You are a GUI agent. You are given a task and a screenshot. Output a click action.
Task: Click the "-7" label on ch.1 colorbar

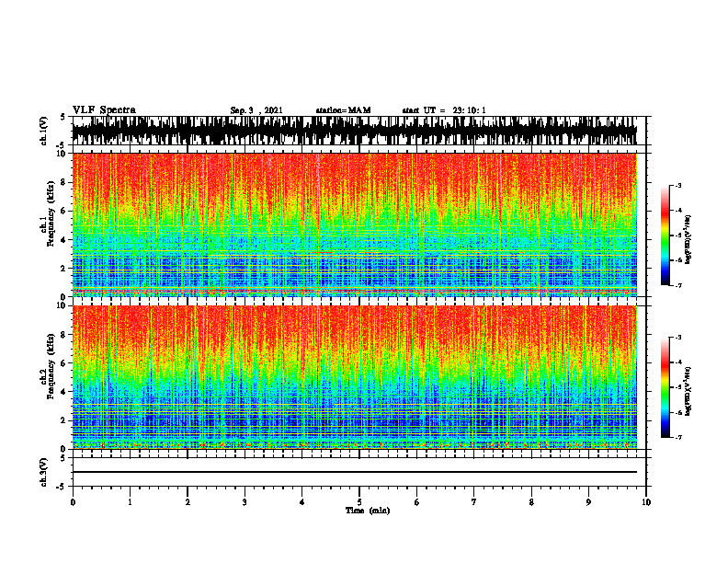pos(678,285)
